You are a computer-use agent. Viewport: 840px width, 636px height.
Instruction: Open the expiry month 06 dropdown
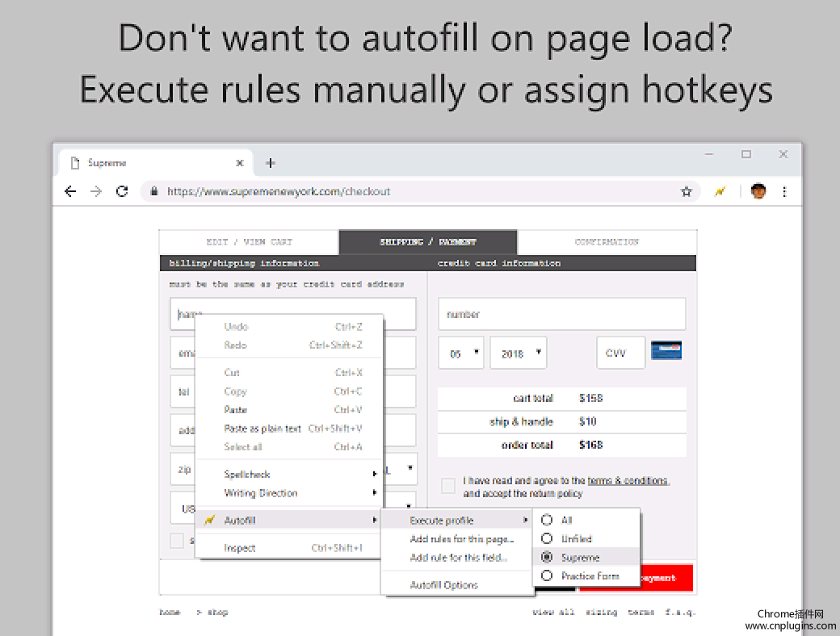[x=461, y=353]
